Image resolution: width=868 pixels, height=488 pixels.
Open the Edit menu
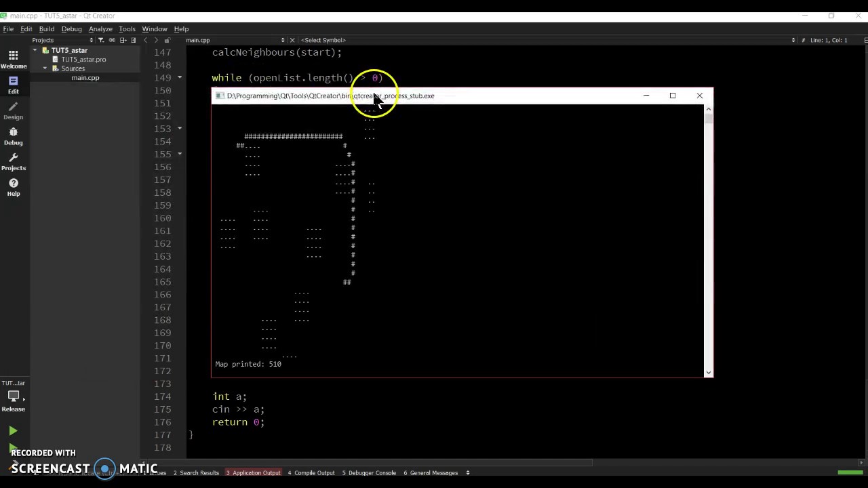(26, 29)
